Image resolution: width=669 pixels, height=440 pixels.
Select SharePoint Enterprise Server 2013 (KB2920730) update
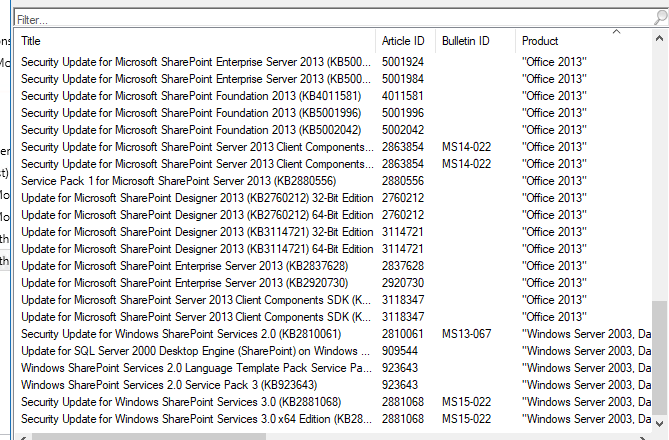pos(335,283)
